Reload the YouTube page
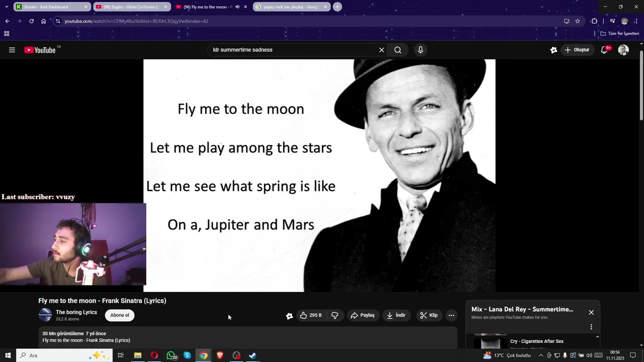 point(31,21)
